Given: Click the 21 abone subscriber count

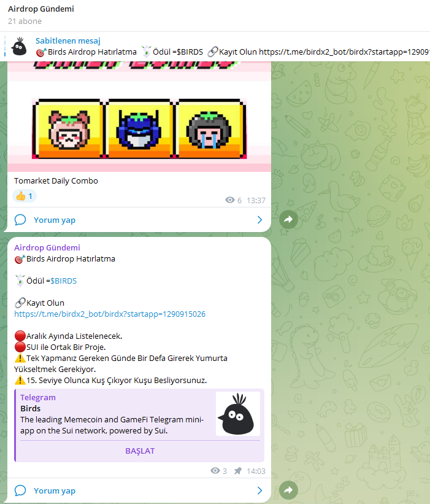Looking at the screenshot, I should (25, 21).
